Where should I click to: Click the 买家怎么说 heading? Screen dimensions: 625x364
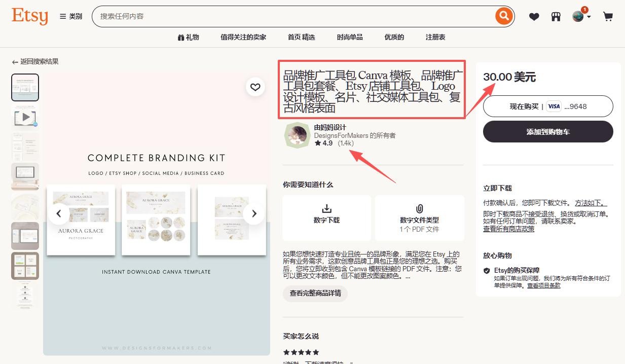click(301, 336)
